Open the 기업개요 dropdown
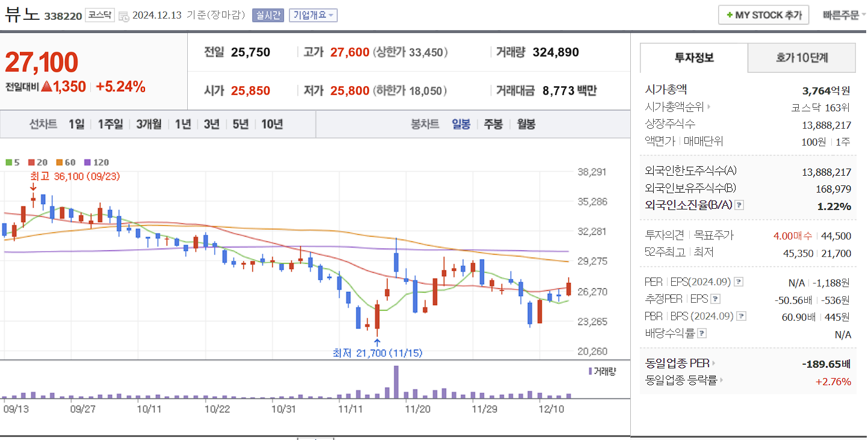 pyautogui.click(x=312, y=15)
